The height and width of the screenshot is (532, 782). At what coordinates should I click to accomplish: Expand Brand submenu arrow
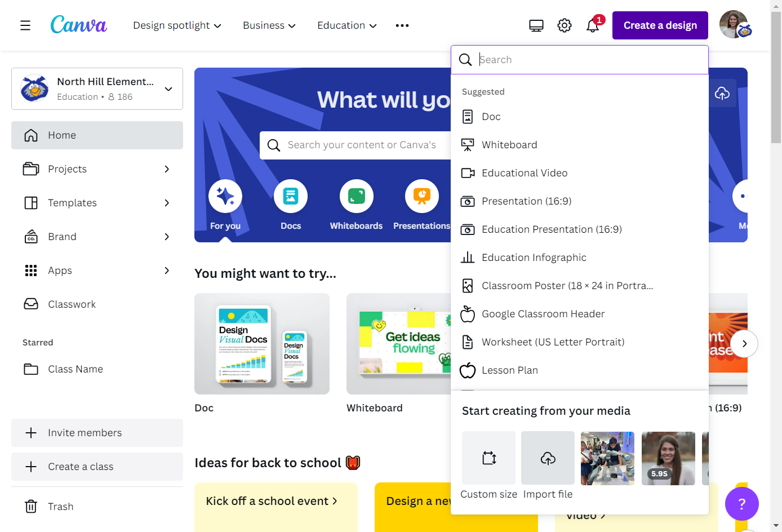(167, 237)
